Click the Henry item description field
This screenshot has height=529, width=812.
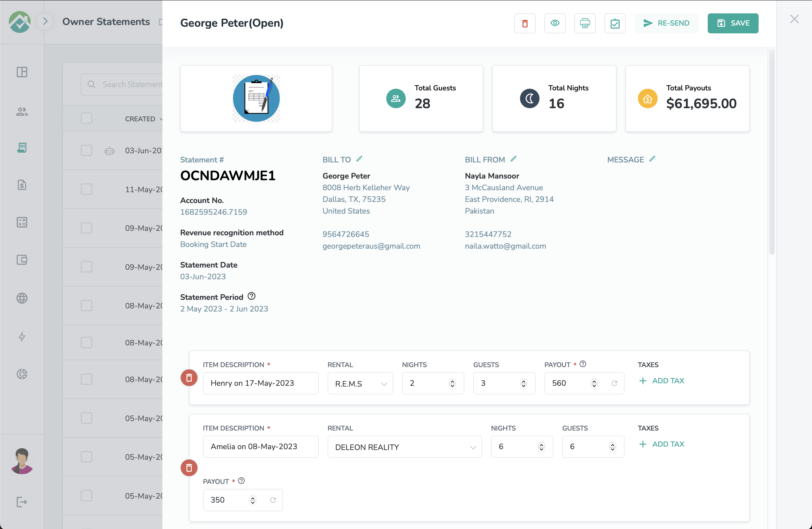point(261,383)
